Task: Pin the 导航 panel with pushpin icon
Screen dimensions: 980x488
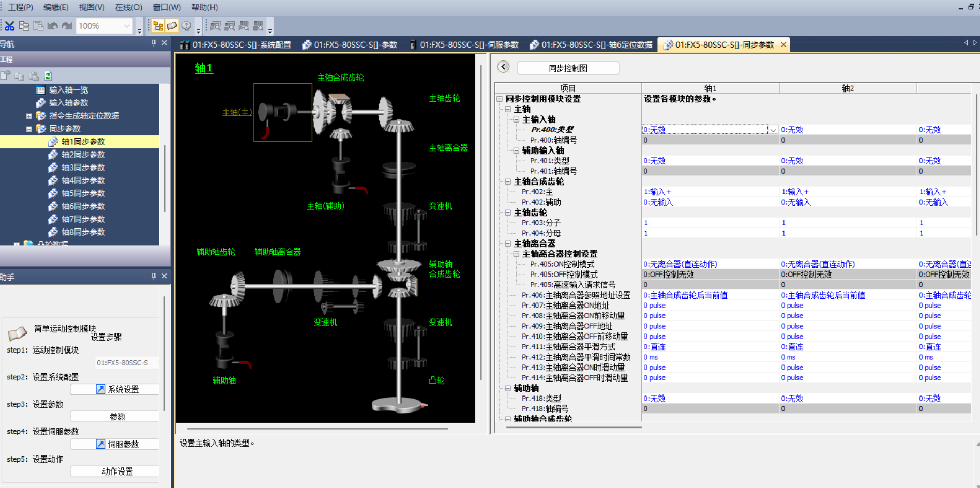Action: 154,43
